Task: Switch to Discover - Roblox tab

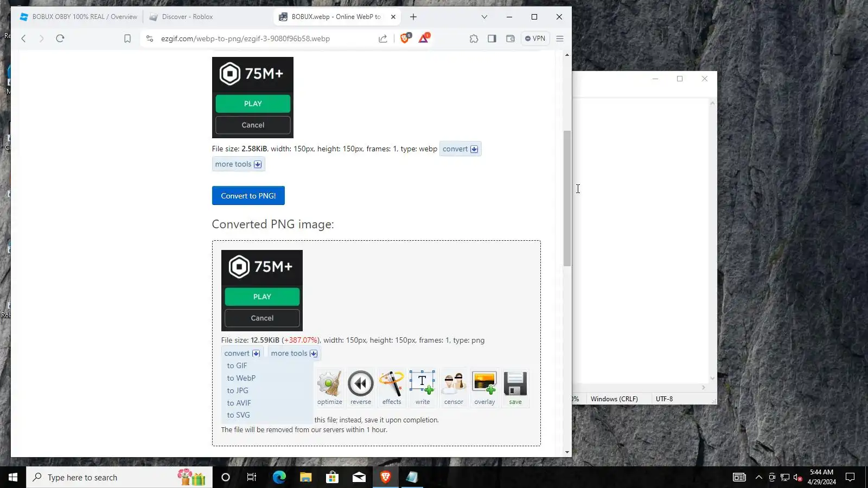Action: (208, 17)
